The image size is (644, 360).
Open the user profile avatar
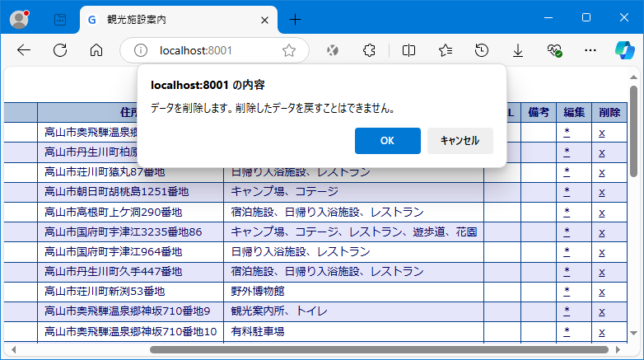click(19, 19)
